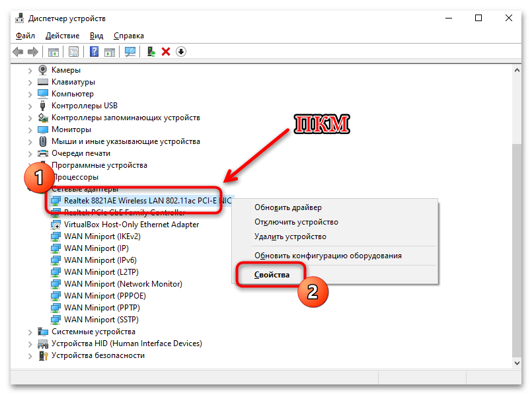
Task: Choose Свойства in the context menu
Action: tap(272, 274)
